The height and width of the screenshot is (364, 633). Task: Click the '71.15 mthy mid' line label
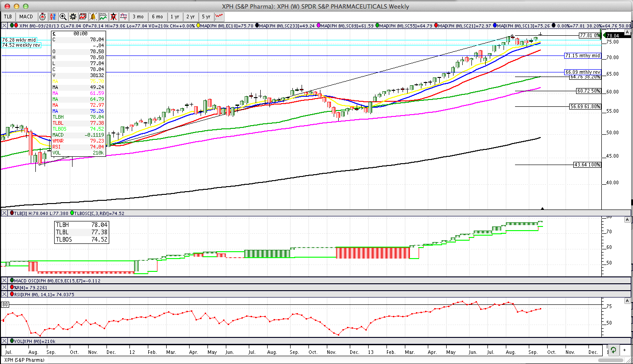[583, 55]
